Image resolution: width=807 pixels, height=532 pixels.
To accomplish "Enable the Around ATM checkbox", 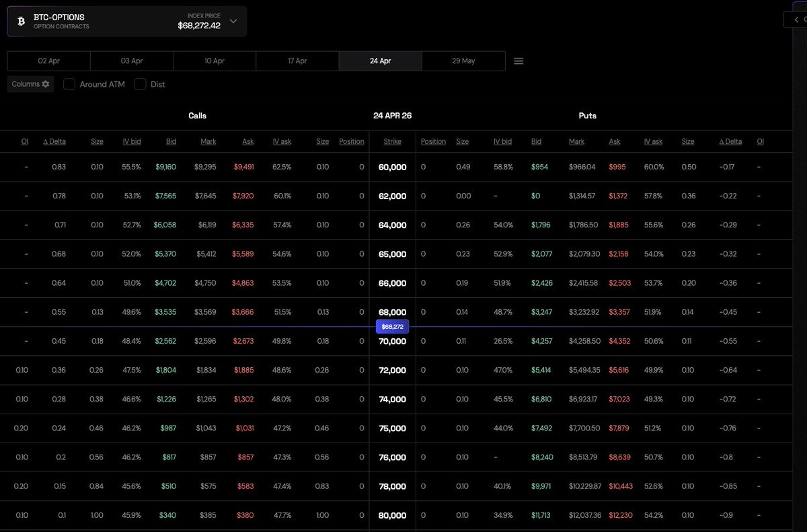I will (69, 84).
